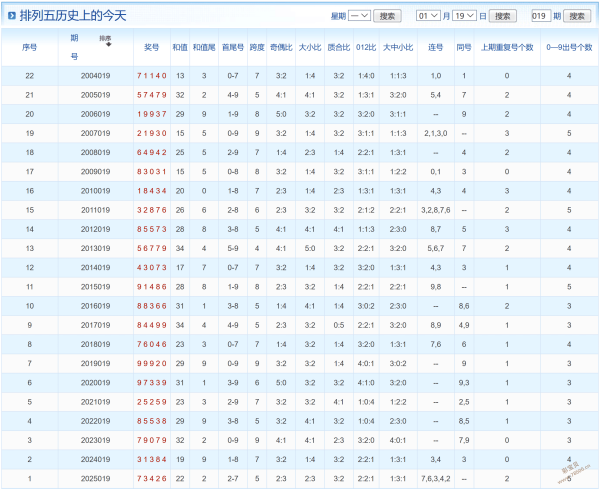
Task: Open the 星期 weekday dropdown
Action: [360, 16]
